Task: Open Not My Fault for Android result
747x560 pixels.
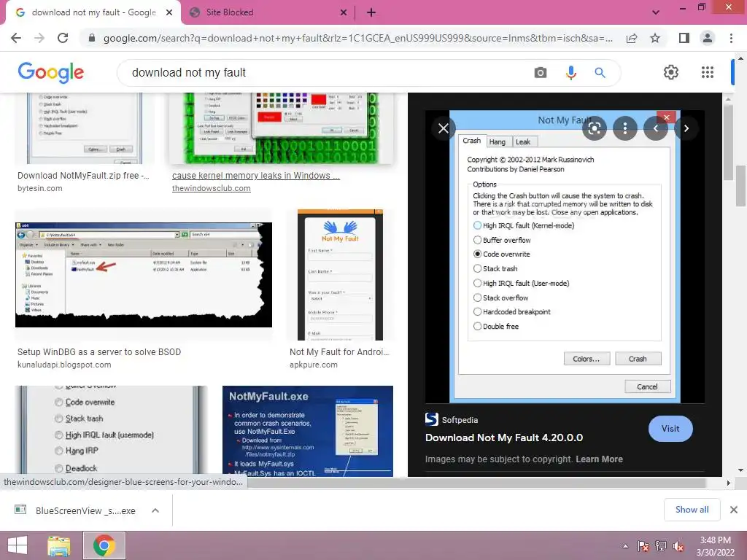Action: [x=339, y=352]
